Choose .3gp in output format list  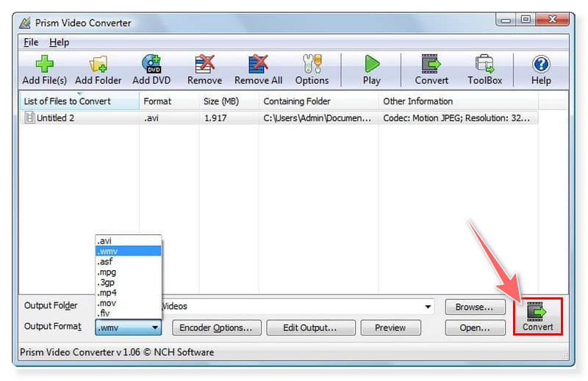point(129,282)
